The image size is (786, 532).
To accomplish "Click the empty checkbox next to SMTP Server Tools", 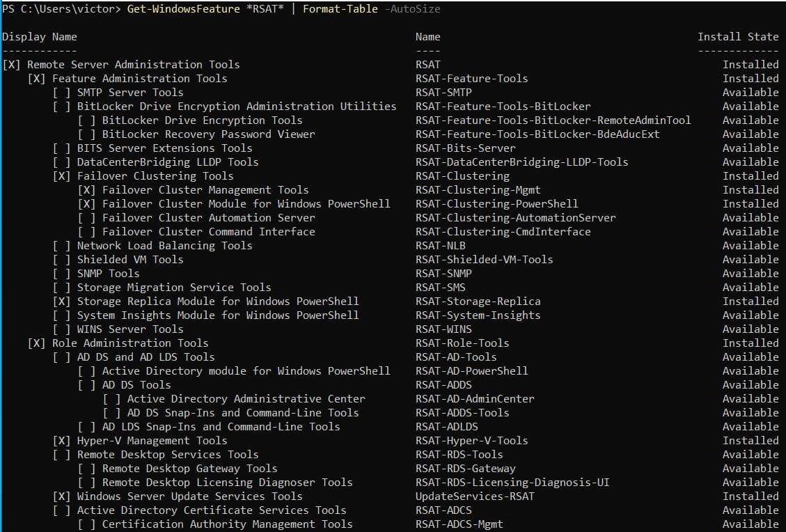I will pos(62,93).
